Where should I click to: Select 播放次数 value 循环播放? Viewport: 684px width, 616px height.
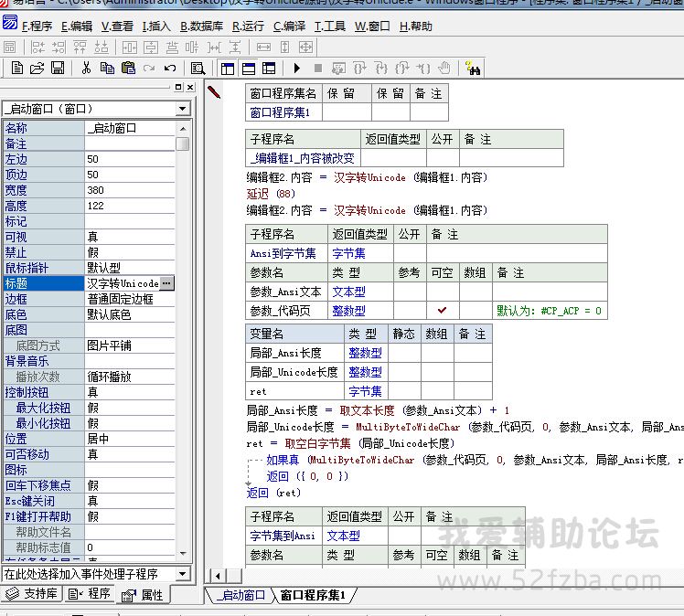130,377
